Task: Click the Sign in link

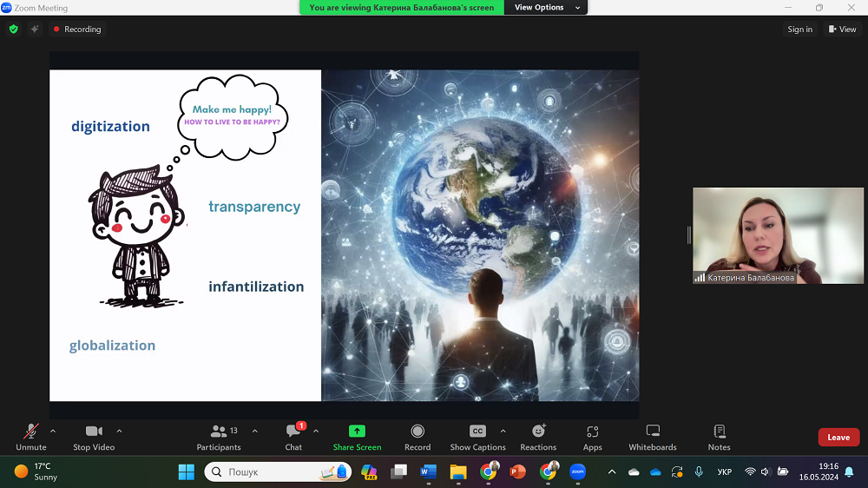Action: point(799,30)
